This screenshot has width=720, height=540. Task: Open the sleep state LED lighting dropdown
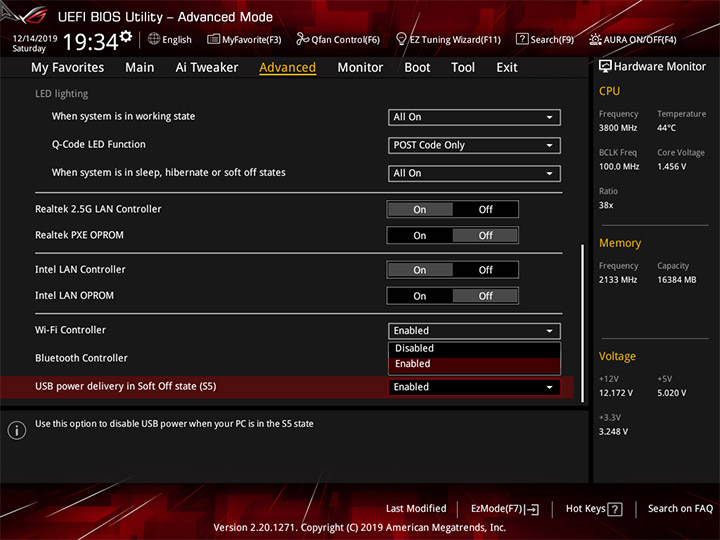click(x=474, y=173)
